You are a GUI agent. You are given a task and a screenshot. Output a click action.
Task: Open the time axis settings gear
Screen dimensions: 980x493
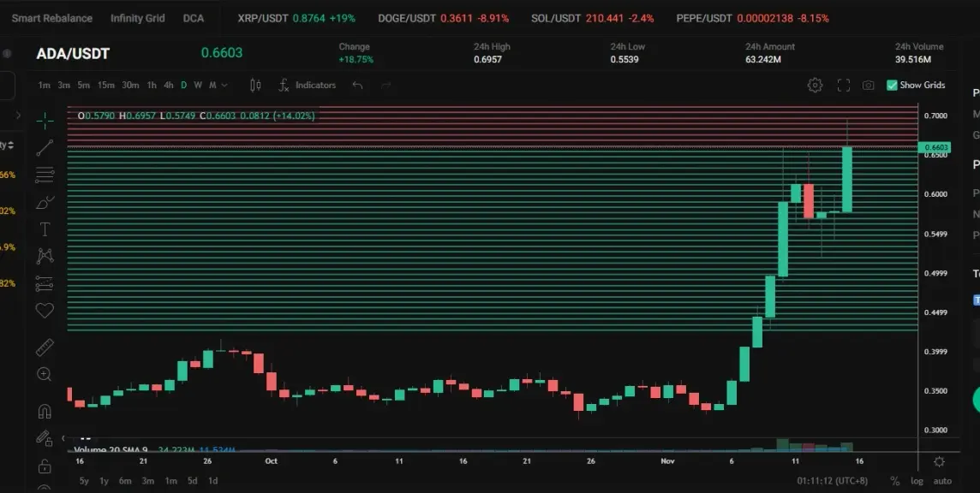tap(940, 461)
